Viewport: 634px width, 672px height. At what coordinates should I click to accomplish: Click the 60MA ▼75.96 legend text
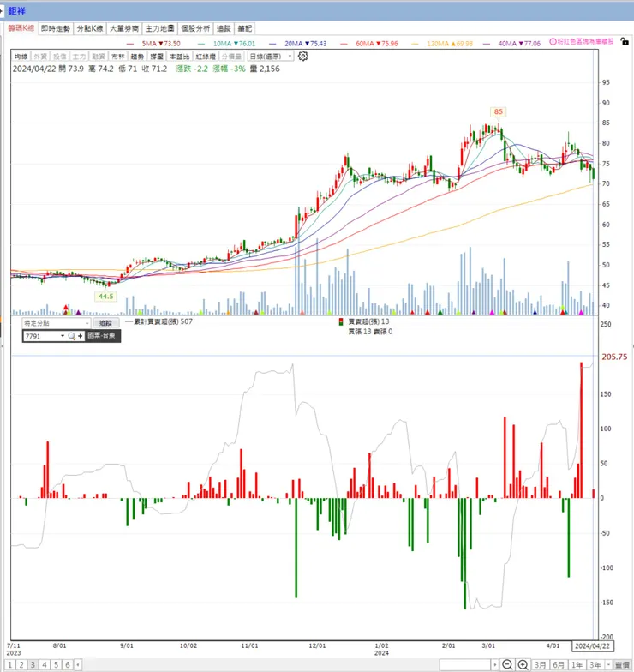(377, 43)
